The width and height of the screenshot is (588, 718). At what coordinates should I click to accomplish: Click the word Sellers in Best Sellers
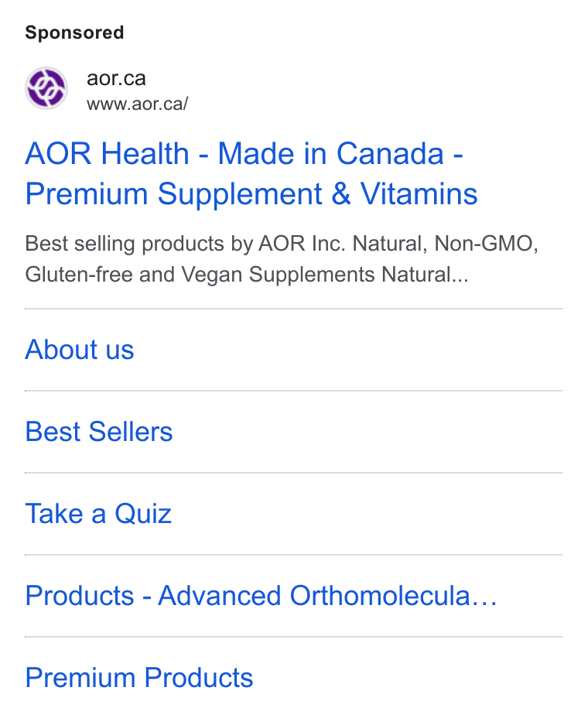pos(131,432)
